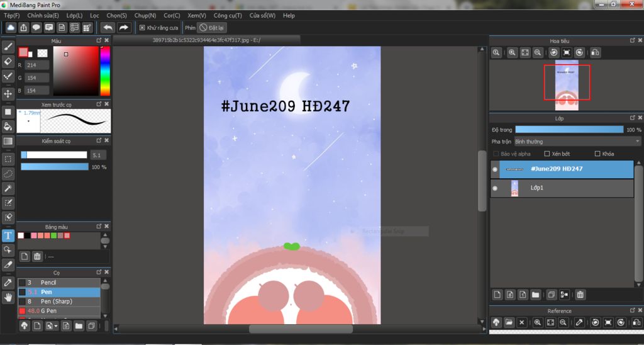
Task: Select the Lớp1 layer row
Action: pyautogui.click(x=562, y=188)
